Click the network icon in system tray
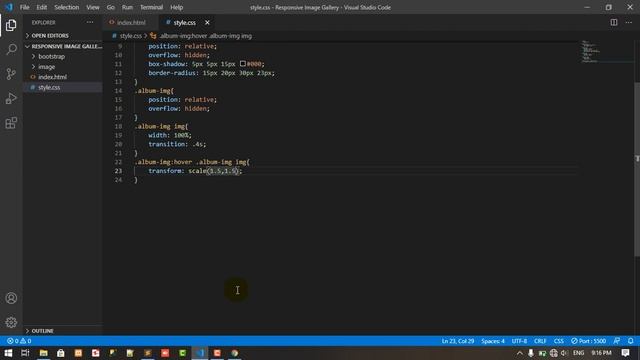The image size is (640, 360). 553,353
